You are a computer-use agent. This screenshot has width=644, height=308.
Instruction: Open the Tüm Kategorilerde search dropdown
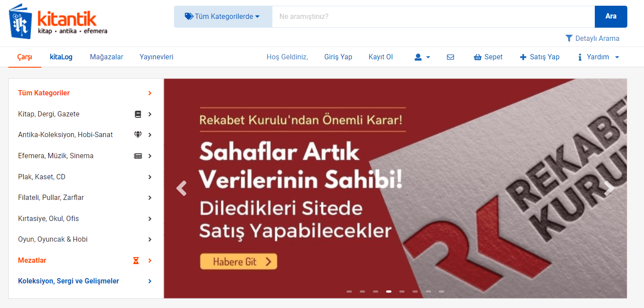(223, 17)
